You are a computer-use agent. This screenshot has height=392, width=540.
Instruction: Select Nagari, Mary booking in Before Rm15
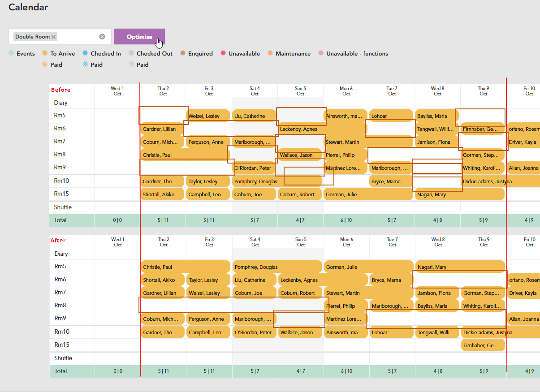(x=460, y=194)
